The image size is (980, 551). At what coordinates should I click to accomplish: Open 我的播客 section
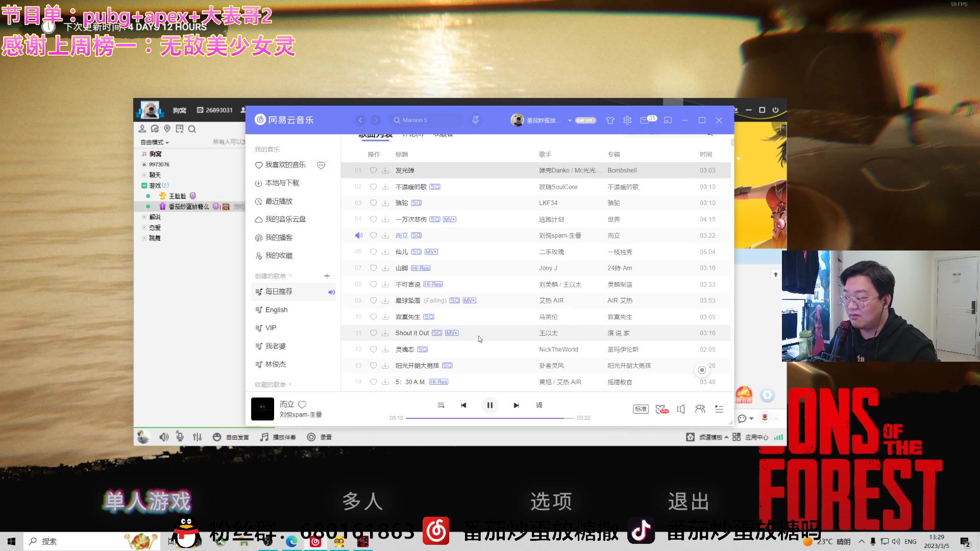click(274, 237)
